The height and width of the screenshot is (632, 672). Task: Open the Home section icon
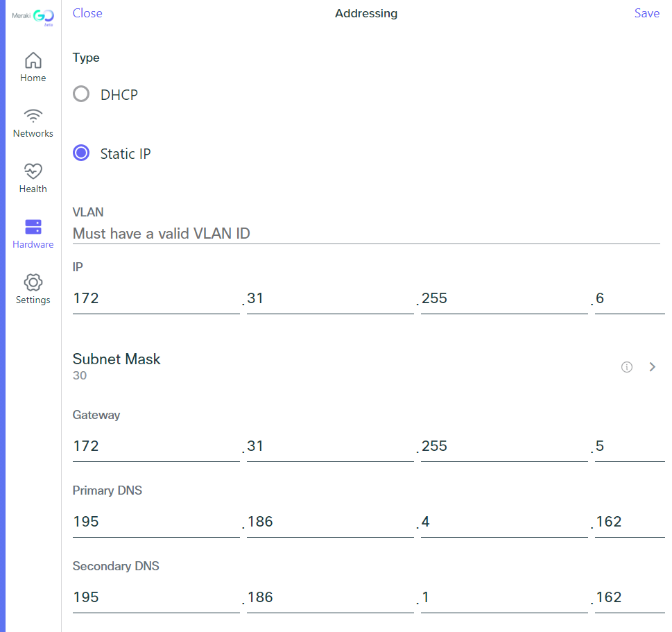pos(33,60)
